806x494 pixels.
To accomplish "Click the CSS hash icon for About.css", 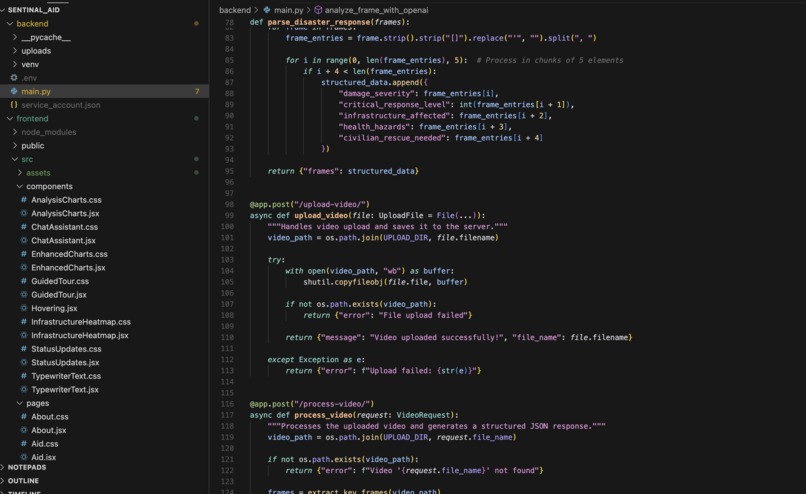I will (x=24, y=416).
